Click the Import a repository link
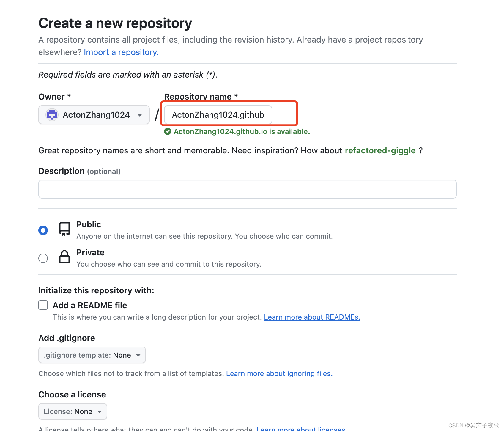The height and width of the screenshot is (431, 504). (x=121, y=52)
